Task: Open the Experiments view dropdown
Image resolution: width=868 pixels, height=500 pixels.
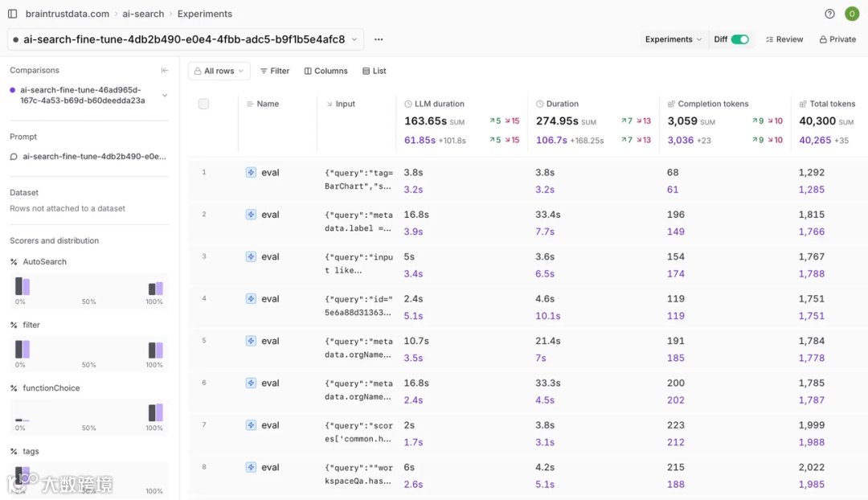Action: 673,39
